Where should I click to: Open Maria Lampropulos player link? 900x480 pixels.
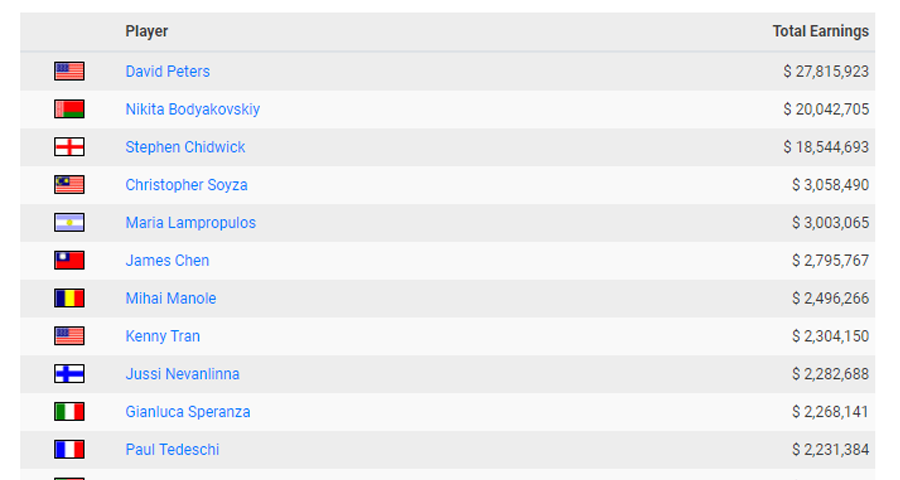tap(191, 223)
